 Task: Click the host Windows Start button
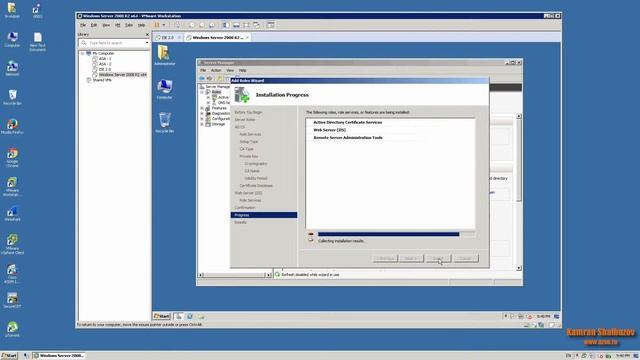pos(9,356)
